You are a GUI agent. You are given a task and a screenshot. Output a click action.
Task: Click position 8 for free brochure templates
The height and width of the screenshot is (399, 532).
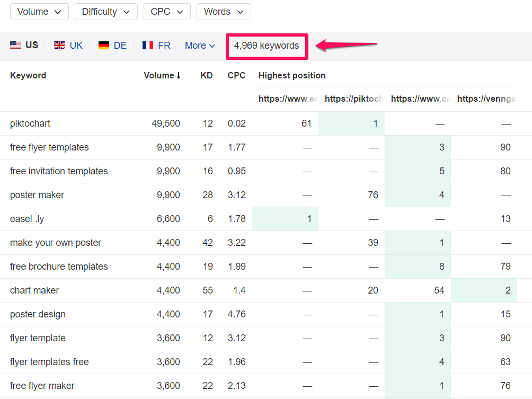click(x=442, y=267)
